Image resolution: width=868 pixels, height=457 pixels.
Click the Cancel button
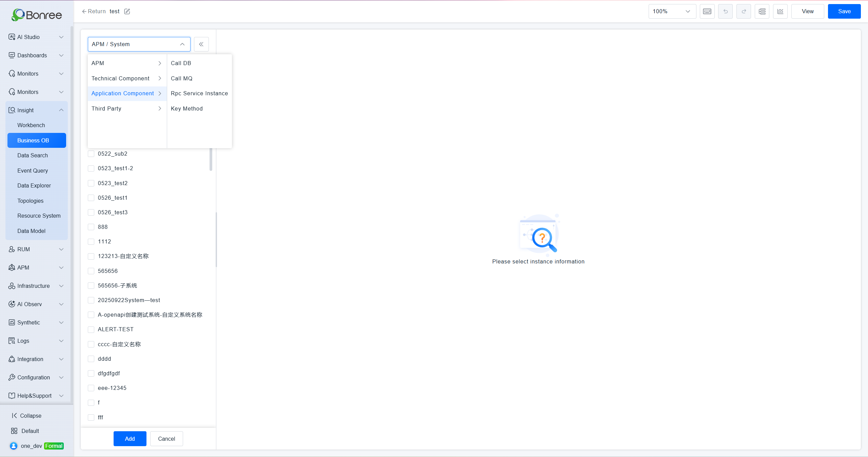[166, 439]
